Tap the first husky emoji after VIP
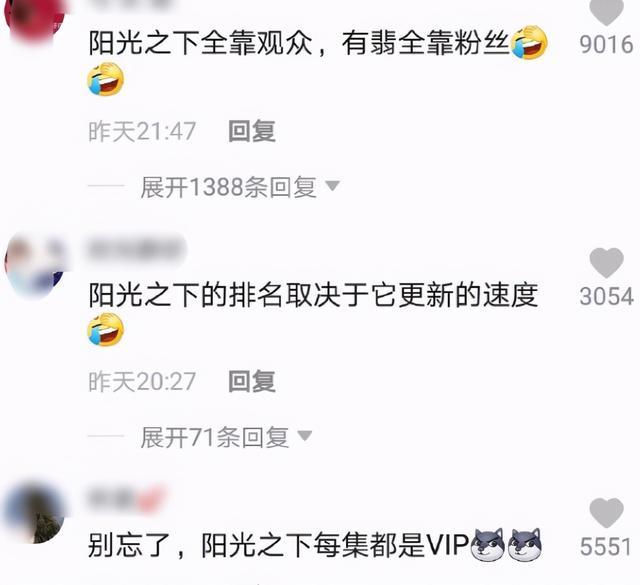This screenshot has height=585, width=640. pyautogui.click(x=488, y=545)
